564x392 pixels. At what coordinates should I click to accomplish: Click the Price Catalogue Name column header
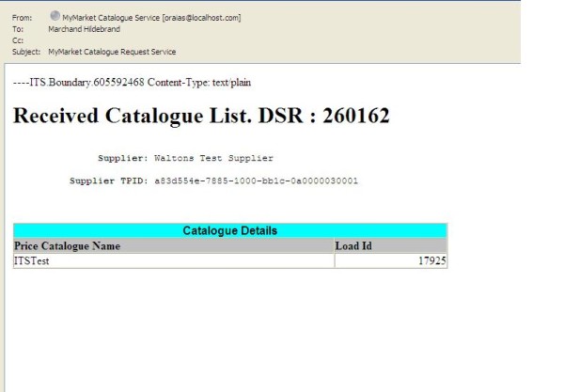(x=68, y=246)
